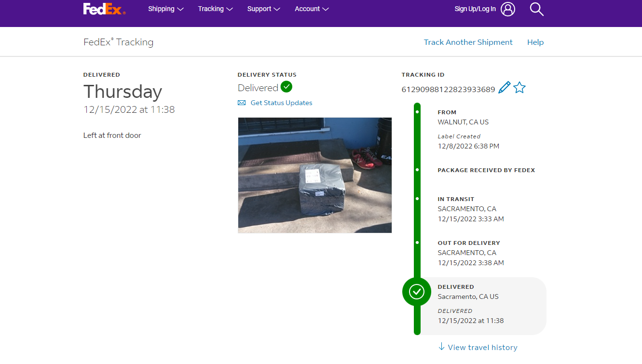Expand the Shipping dropdown menu
The width and height of the screenshot is (642, 364).
point(165,9)
